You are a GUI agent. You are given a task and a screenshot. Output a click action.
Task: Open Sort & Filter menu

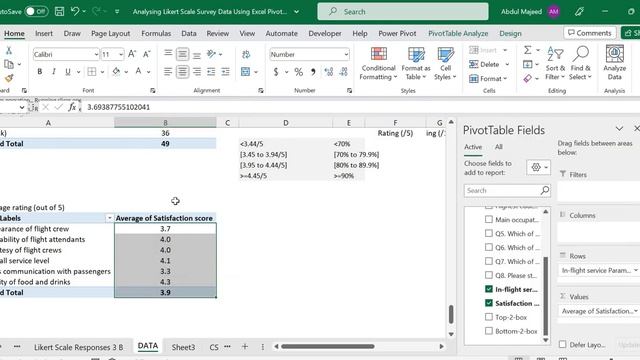point(555,63)
